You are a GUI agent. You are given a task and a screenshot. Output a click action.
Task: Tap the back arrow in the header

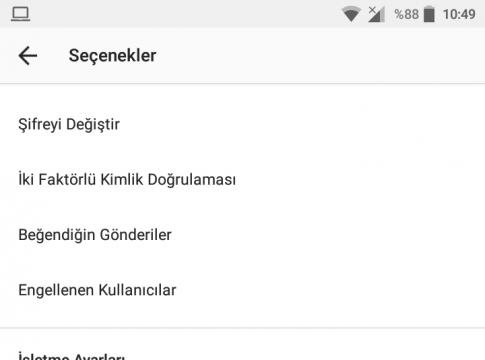point(28,55)
